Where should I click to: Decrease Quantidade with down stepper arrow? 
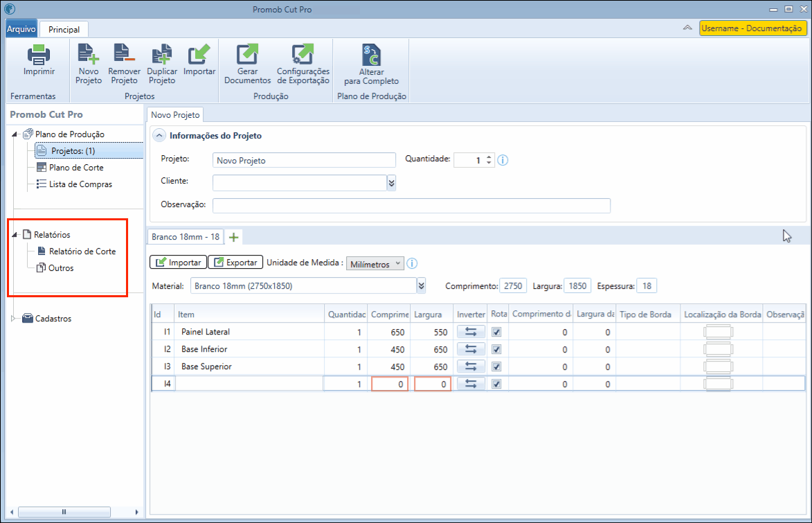489,163
